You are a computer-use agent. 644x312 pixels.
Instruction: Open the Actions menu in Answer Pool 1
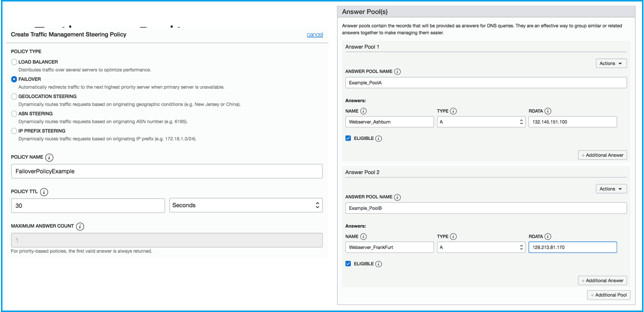point(611,63)
